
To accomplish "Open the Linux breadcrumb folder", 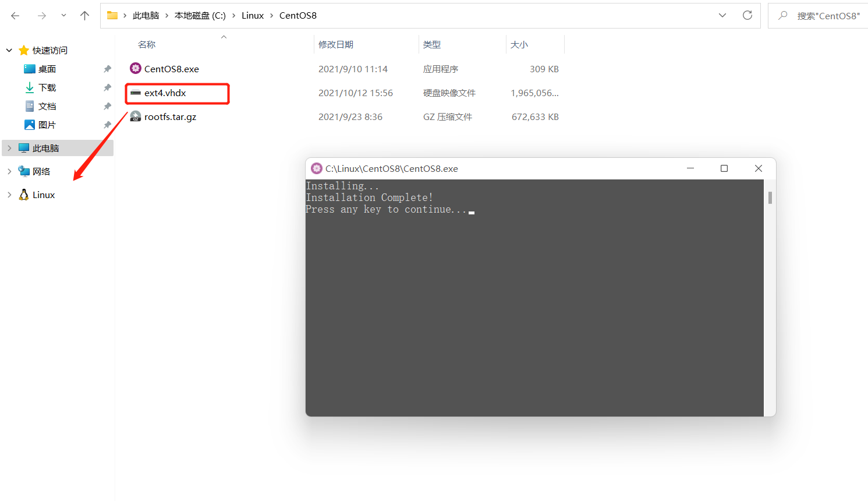I will click(x=253, y=15).
